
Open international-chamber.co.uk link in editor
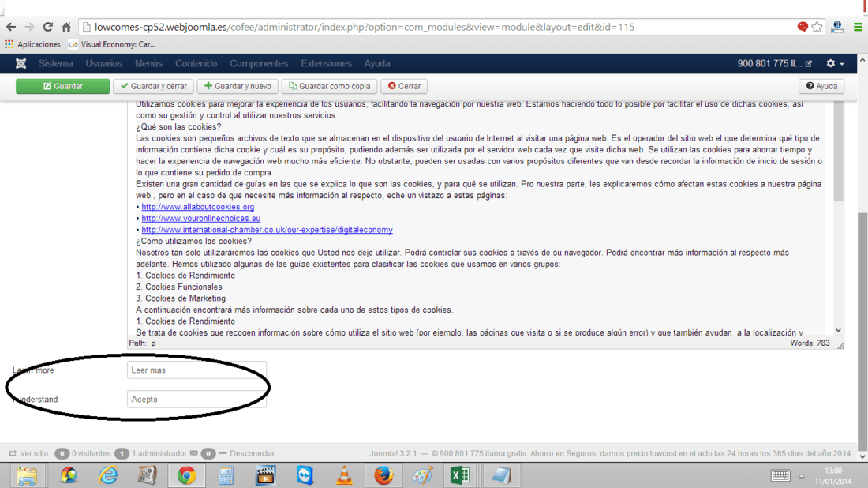267,230
